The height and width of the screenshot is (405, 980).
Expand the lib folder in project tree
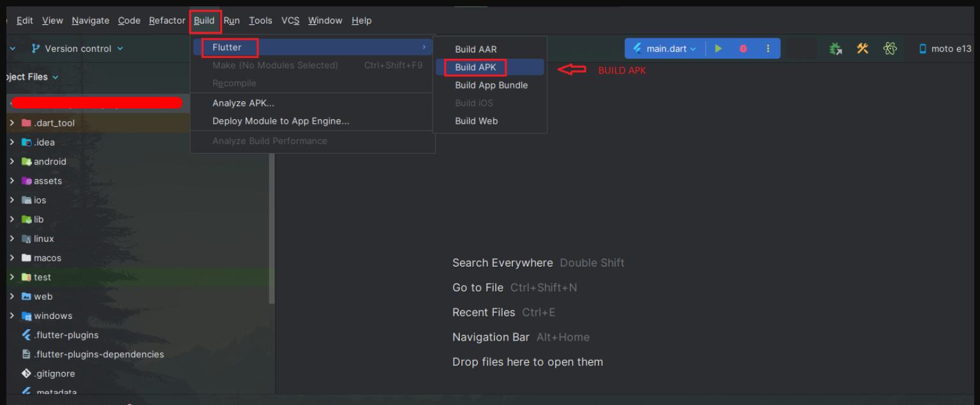coord(11,219)
